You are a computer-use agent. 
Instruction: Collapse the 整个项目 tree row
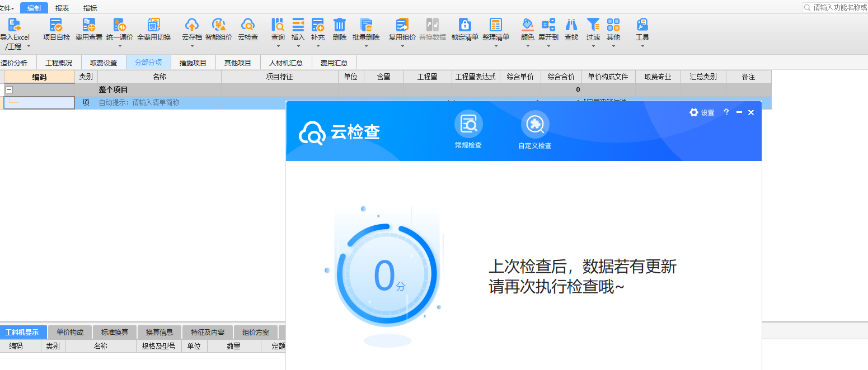(9, 89)
